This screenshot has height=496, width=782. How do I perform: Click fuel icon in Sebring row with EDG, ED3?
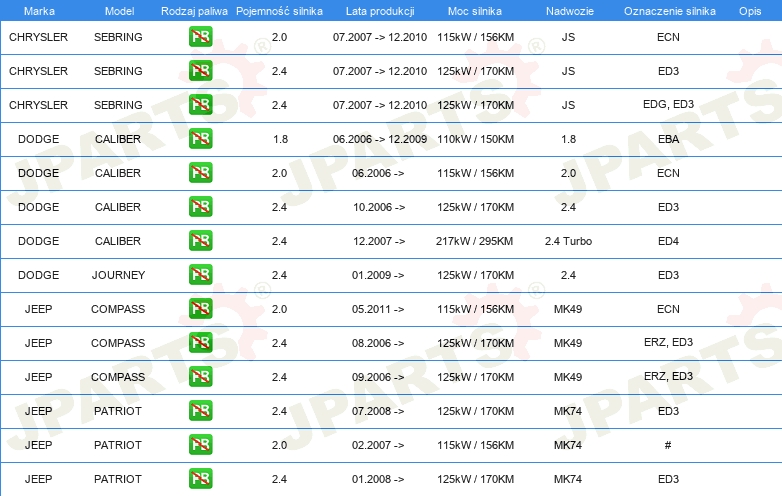[200, 105]
